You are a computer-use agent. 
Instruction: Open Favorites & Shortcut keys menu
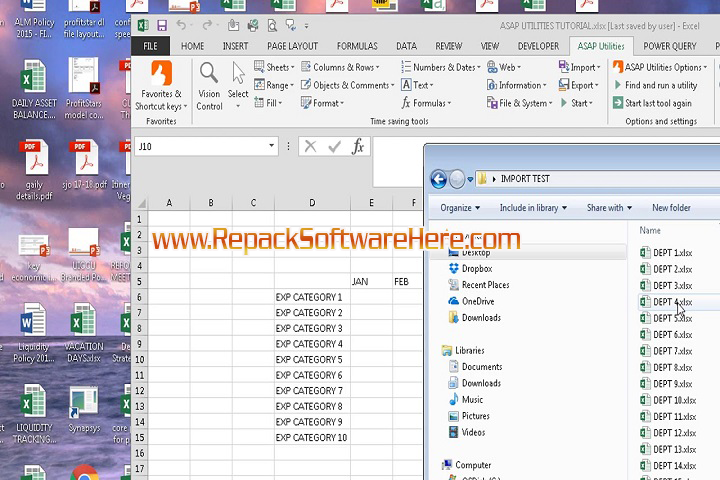coord(161,86)
